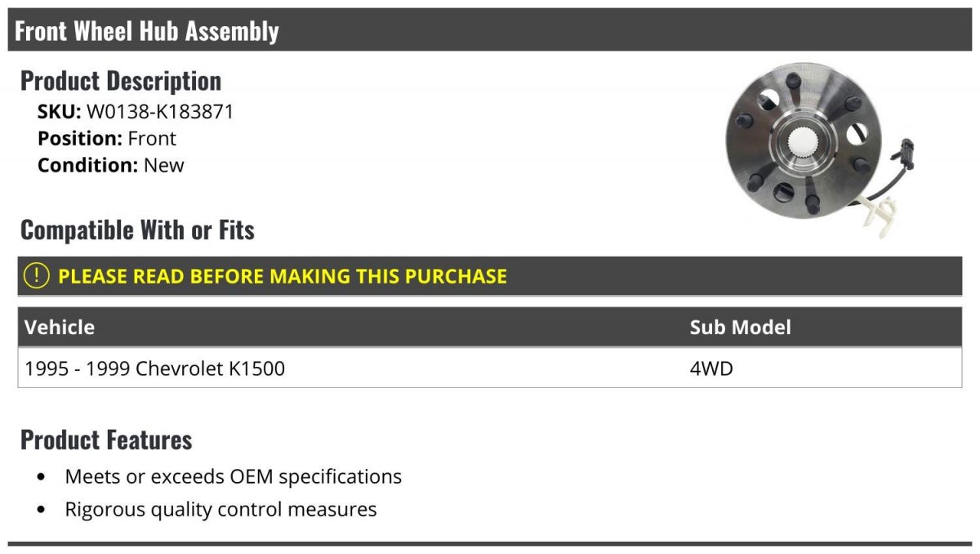Click the SKU number W0138-K183871
Screen dimensions: 980x554
[160, 111]
